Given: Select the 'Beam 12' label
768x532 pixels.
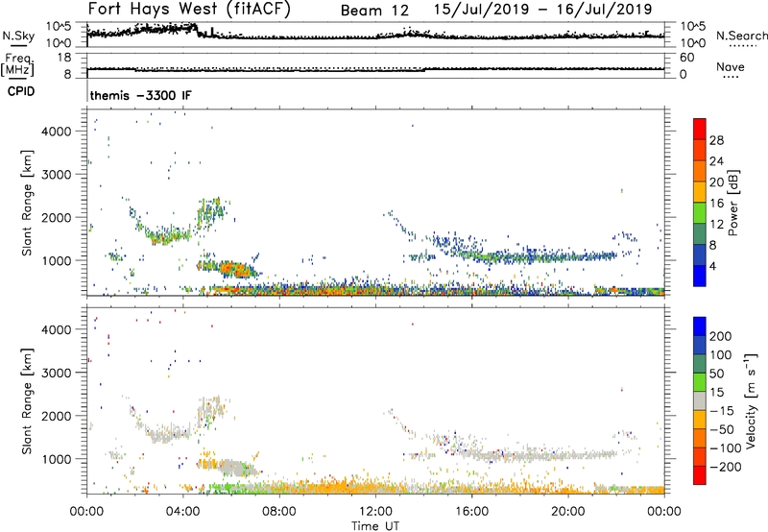Looking at the screenshot, I should tap(374, 11).
